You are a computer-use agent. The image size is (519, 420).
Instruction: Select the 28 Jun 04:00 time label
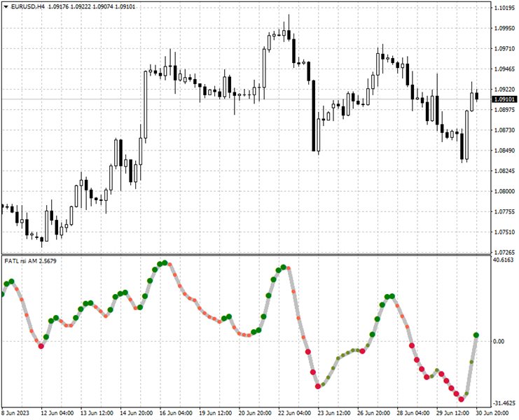(x=413, y=413)
